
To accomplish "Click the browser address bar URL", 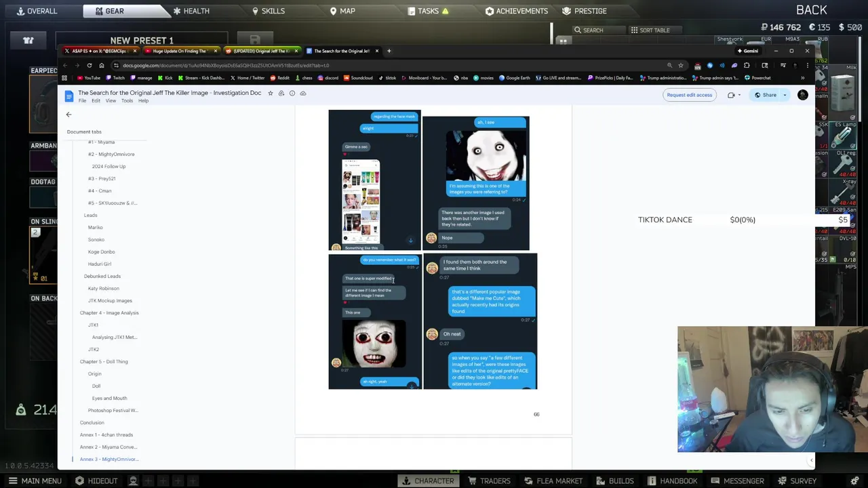I will pos(226,66).
